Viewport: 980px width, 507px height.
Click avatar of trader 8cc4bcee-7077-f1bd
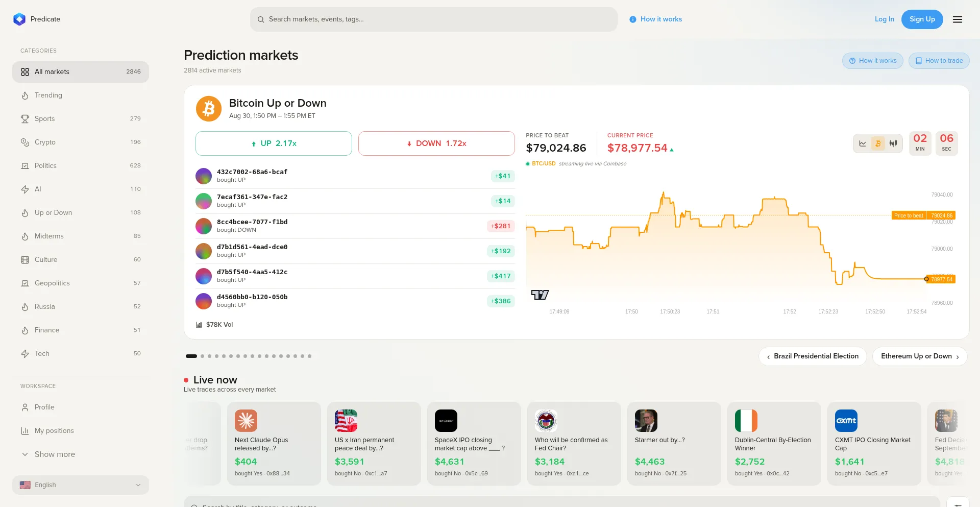pyautogui.click(x=204, y=226)
